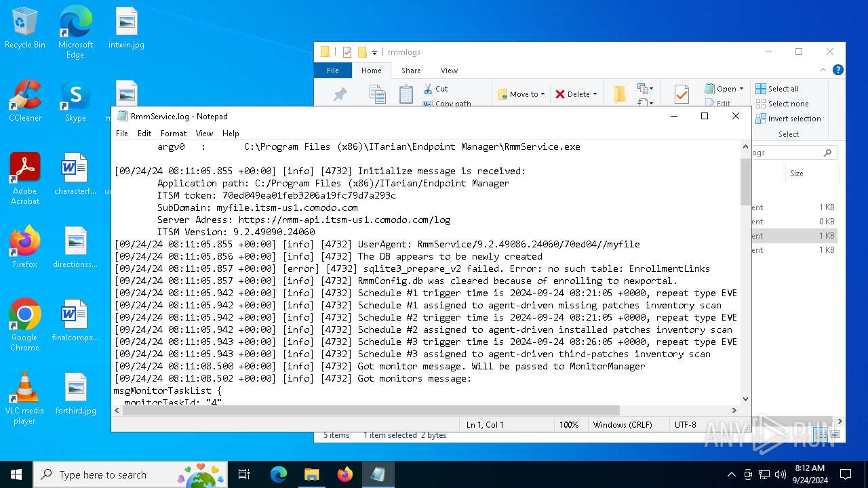Click the File Explorer taskbar icon
This screenshot has width=868, height=488.
coord(312,474)
